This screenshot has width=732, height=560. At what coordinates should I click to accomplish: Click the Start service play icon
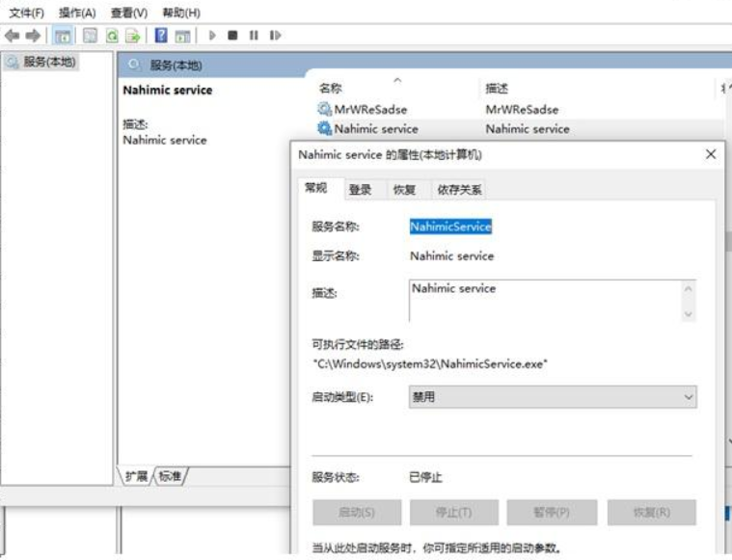pos(212,36)
